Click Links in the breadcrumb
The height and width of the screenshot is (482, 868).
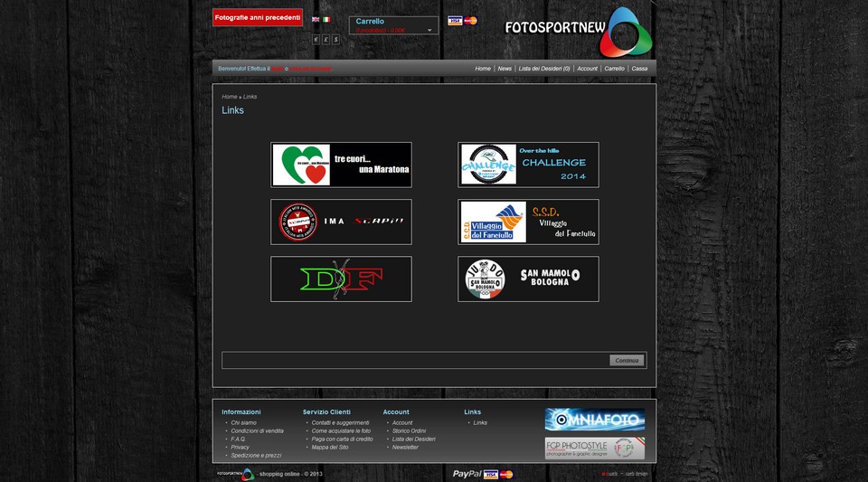pyautogui.click(x=250, y=97)
